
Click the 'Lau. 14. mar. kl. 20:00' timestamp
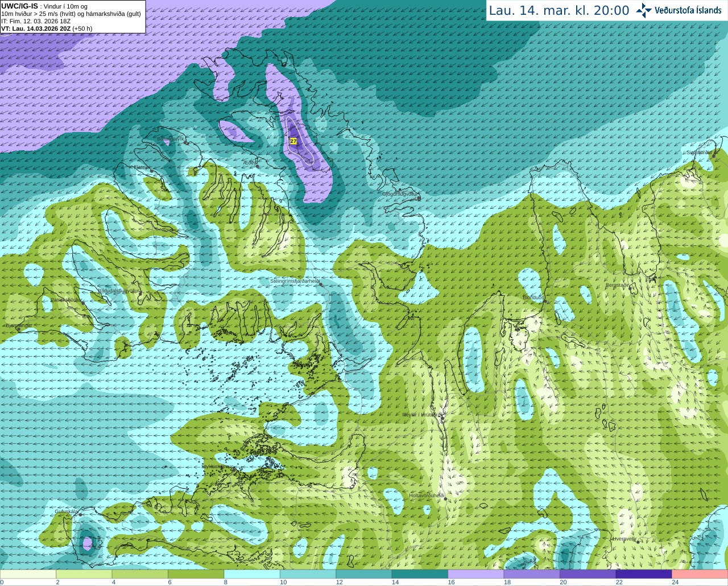tap(559, 10)
